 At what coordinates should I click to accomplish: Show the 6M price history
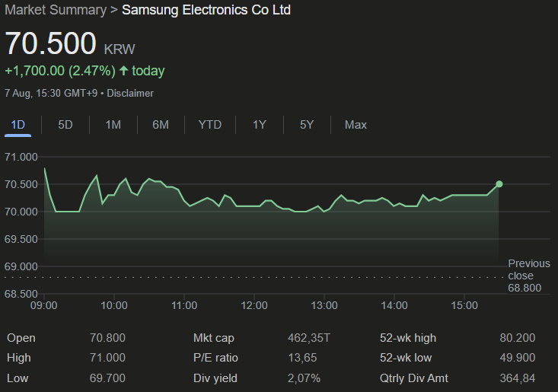pos(161,125)
